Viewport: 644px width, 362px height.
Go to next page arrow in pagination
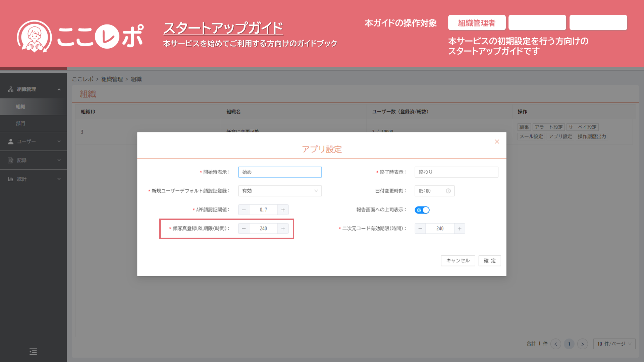coord(583,344)
